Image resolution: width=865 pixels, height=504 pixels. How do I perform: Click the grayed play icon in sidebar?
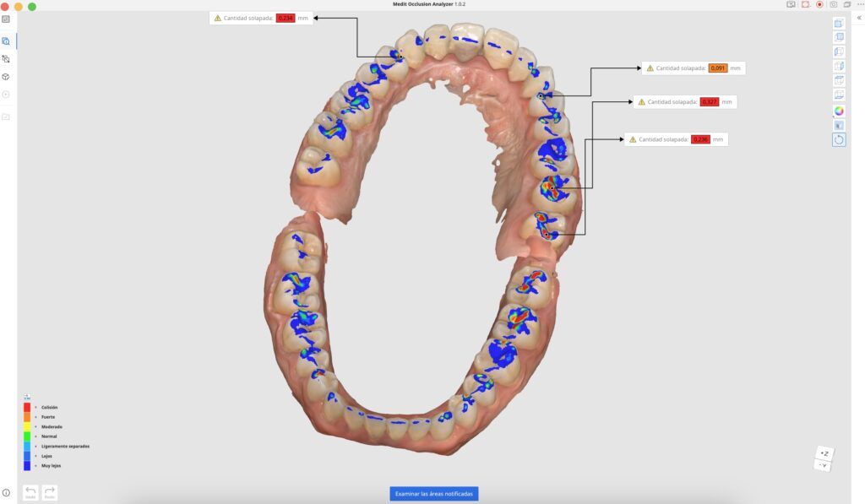pos(6,95)
